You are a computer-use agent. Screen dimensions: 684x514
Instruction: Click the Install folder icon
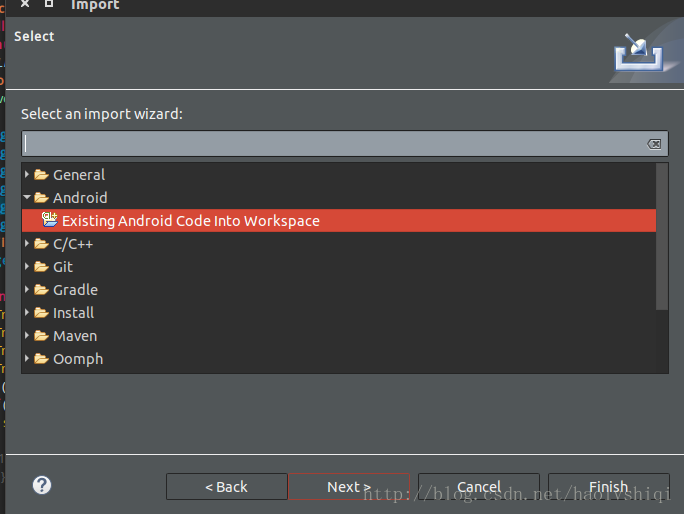pyautogui.click(x=41, y=312)
